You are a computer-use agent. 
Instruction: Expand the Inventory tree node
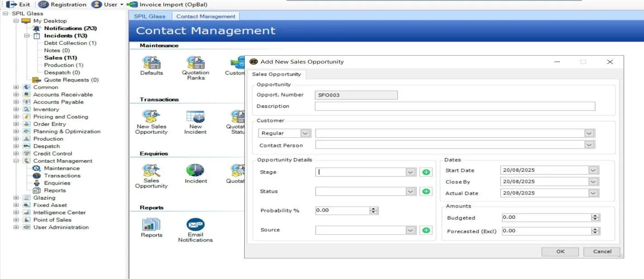coord(16,109)
